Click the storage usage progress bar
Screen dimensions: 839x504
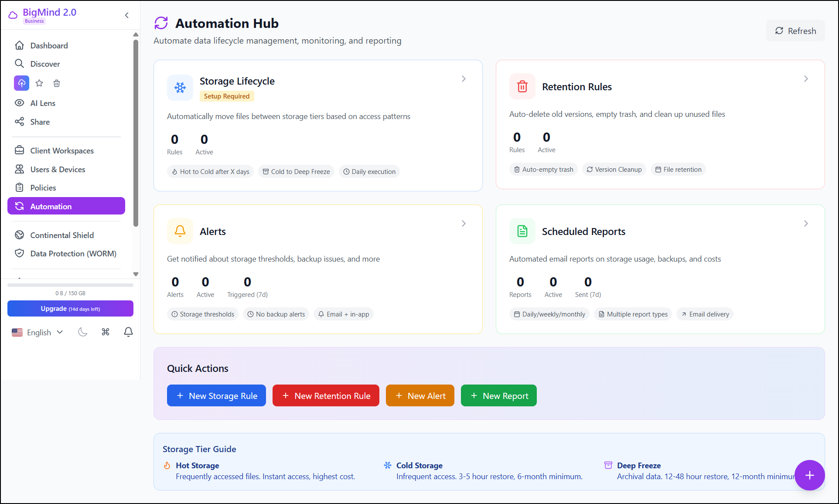[x=70, y=285]
